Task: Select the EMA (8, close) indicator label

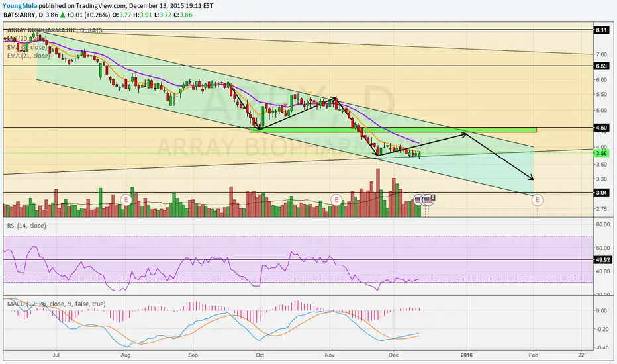Action: pyautogui.click(x=26, y=47)
